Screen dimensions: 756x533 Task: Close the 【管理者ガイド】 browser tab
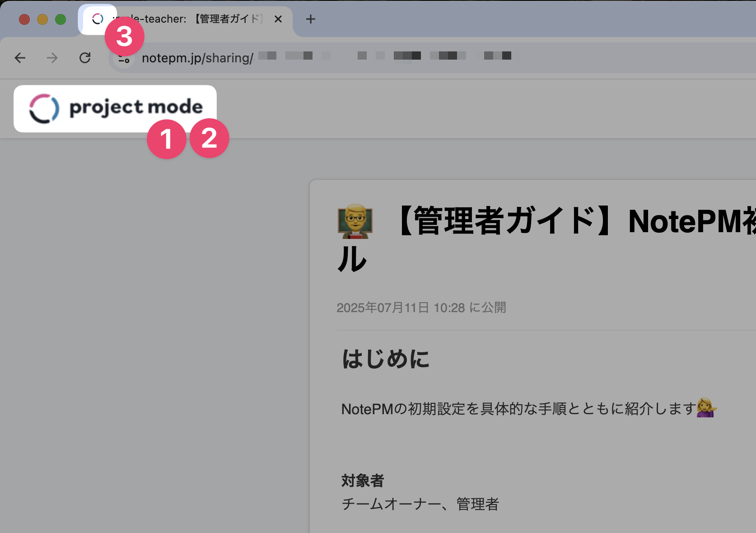278,19
